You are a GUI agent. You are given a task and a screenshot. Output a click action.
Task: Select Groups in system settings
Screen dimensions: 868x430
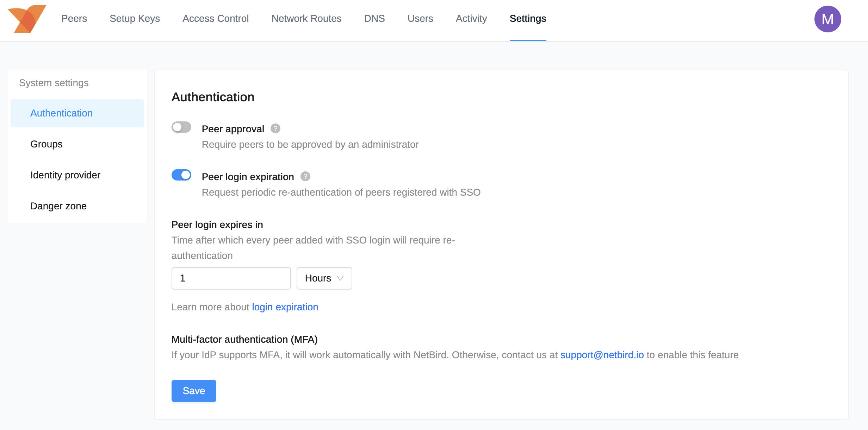coord(46,144)
